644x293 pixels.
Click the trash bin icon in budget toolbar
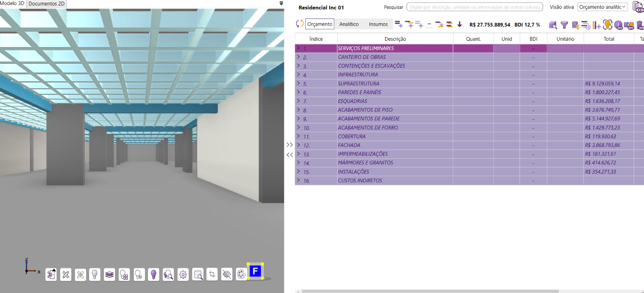640,25
